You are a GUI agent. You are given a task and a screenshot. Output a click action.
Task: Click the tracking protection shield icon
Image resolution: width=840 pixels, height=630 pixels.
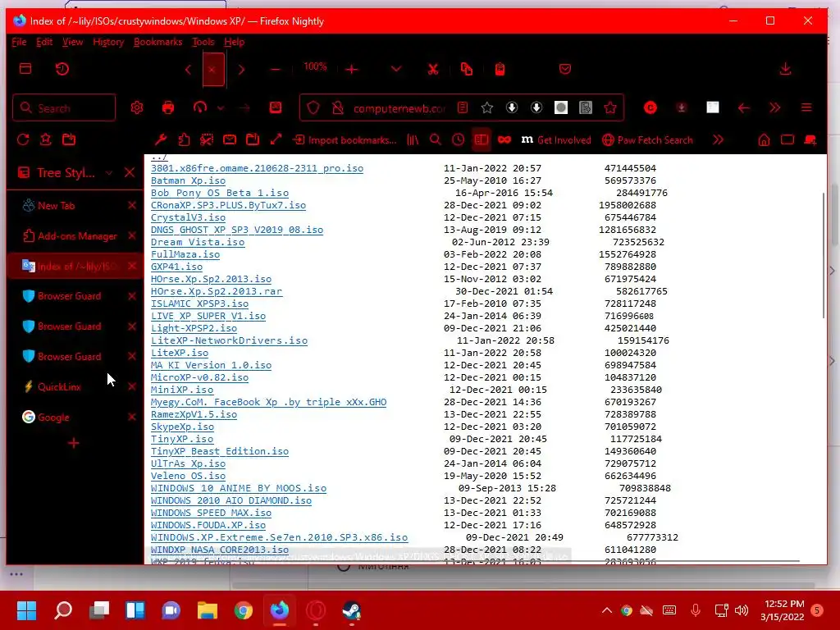(313, 108)
